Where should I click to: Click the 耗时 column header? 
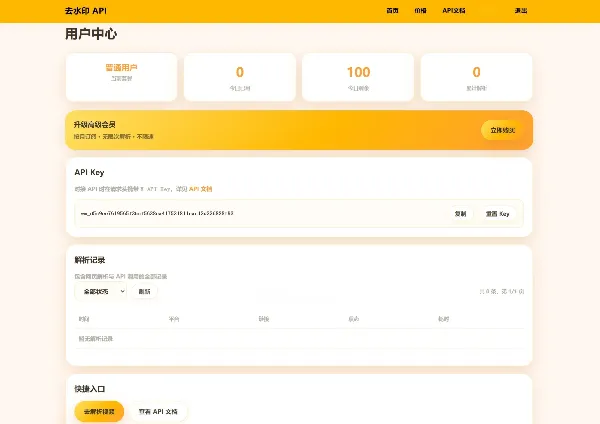pyautogui.click(x=443, y=319)
